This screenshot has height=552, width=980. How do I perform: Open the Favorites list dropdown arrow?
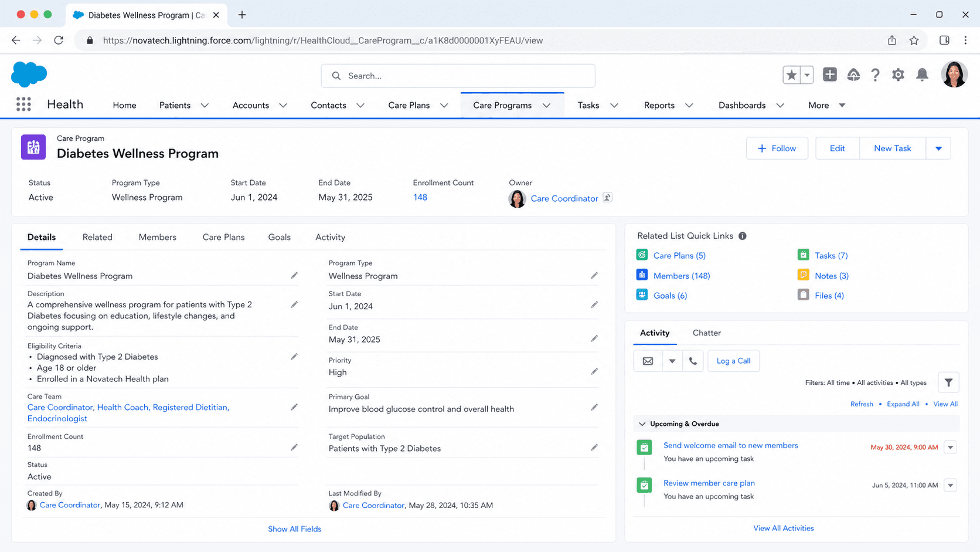pyautogui.click(x=807, y=74)
